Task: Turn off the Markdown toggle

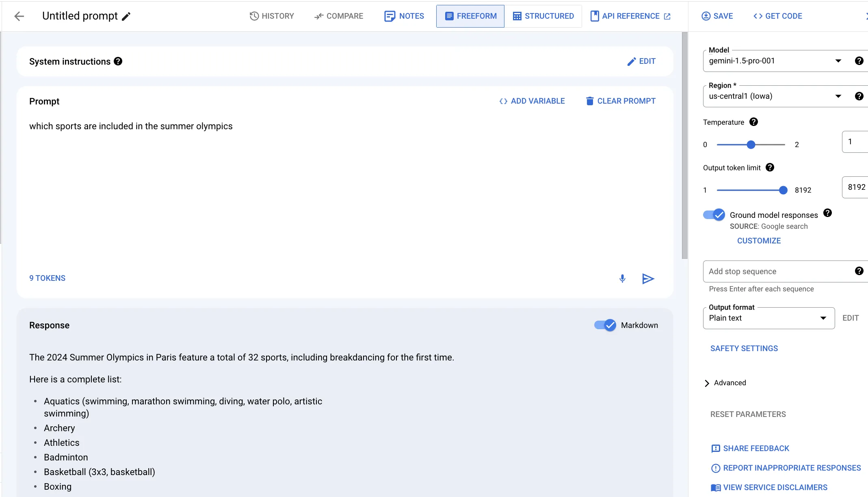Action: (x=605, y=325)
